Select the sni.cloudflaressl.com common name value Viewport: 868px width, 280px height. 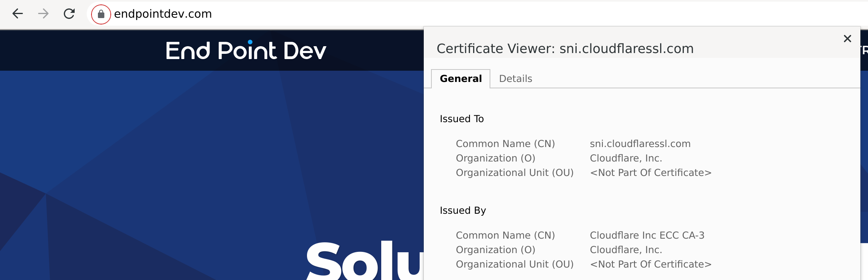pyautogui.click(x=640, y=144)
